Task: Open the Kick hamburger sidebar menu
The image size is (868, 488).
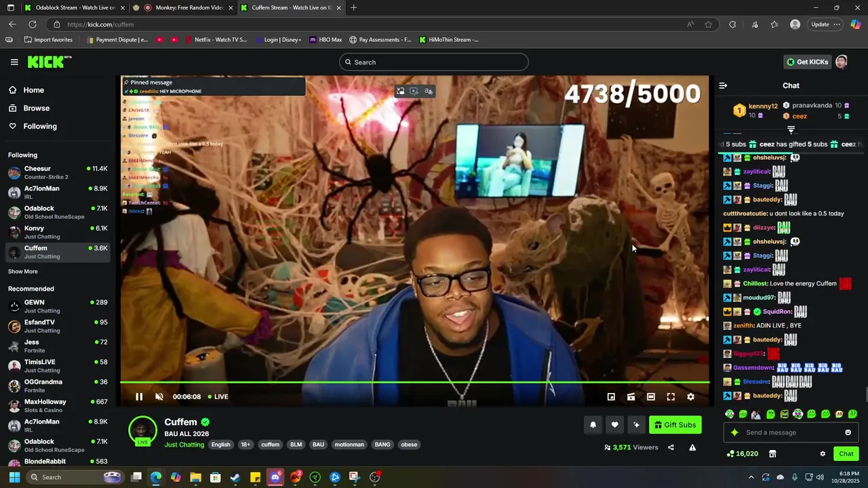Action: click(x=14, y=62)
